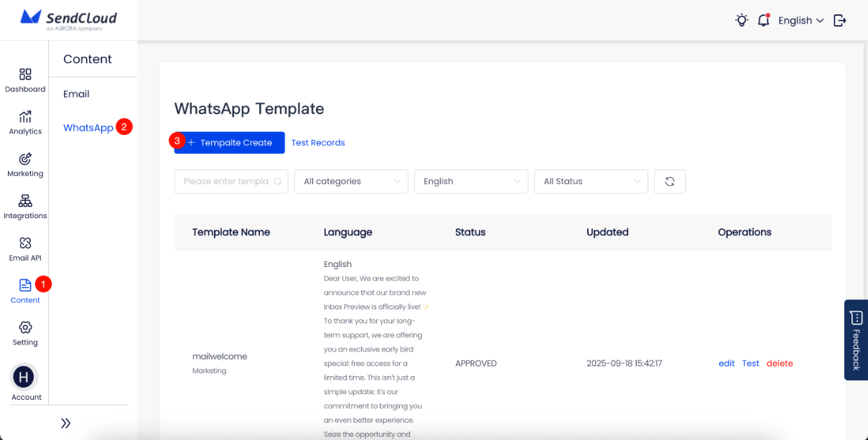
Task: Open the All Status dropdown
Action: (591, 182)
